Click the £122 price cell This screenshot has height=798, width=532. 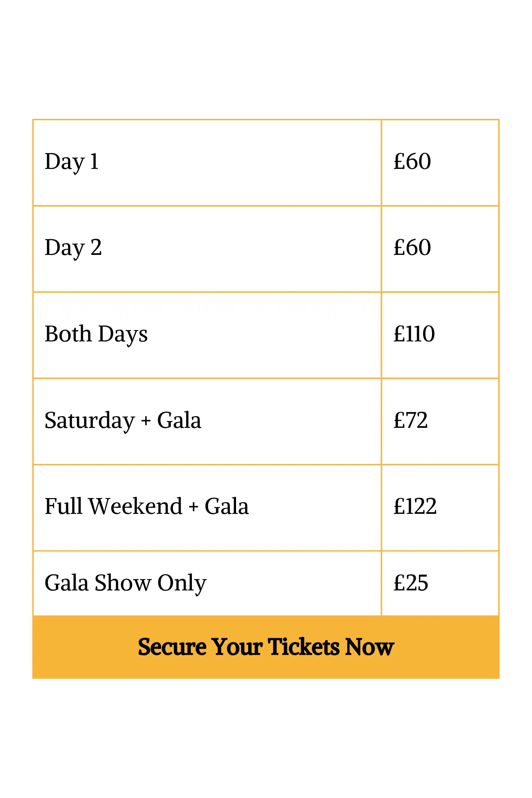click(415, 507)
